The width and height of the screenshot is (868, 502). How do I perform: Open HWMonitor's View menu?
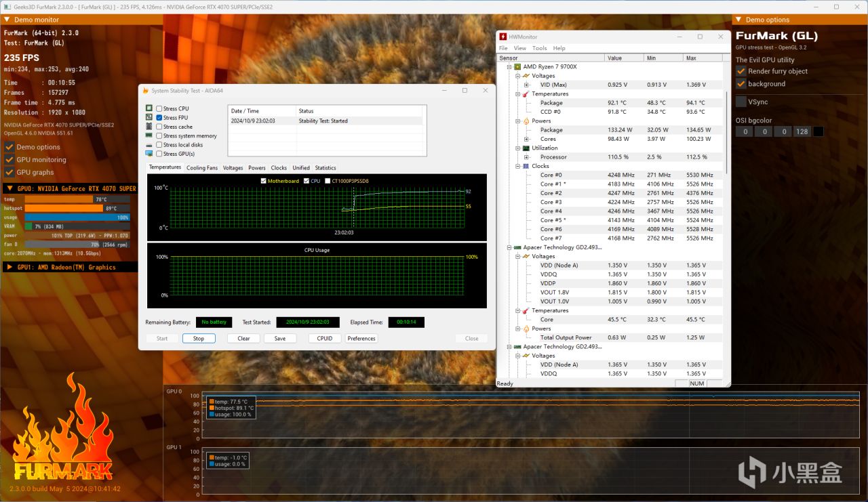[520, 48]
